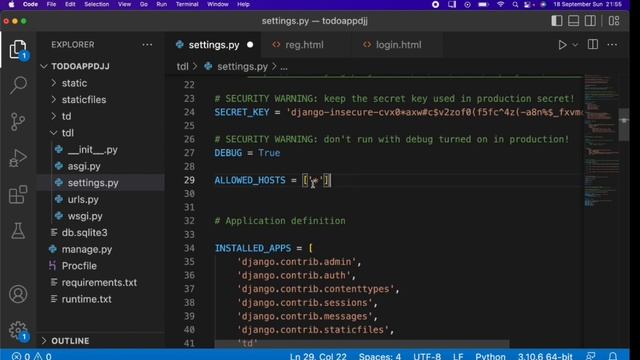This screenshot has height=360, width=640.
Task: Click the INSTALLED_APPS code line
Action: (264, 248)
